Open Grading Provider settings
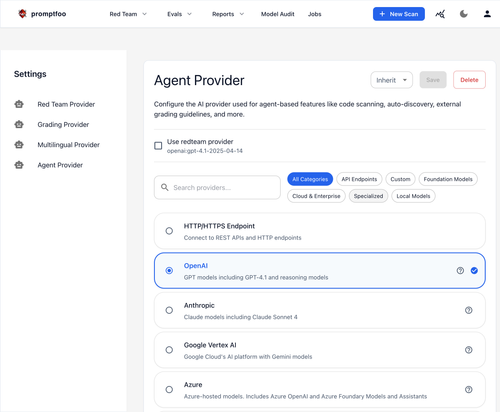 [63, 124]
